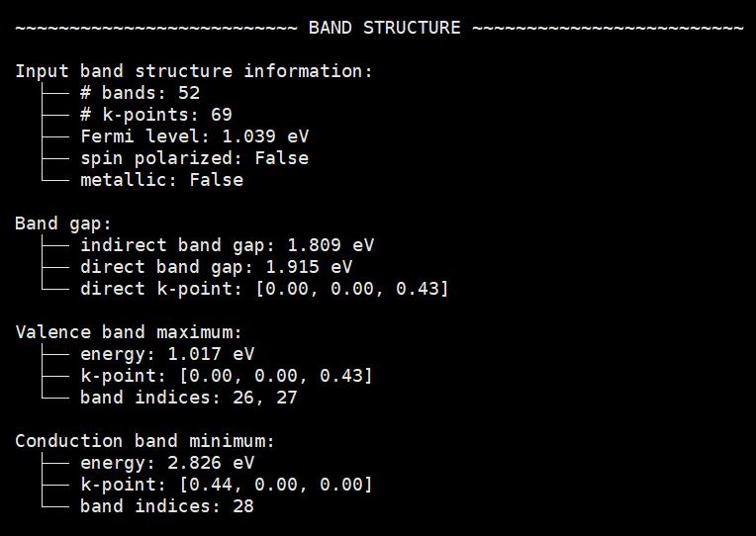The image size is (756, 536).
Task: Select the direct k-point coordinates line
Action: click(x=264, y=289)
